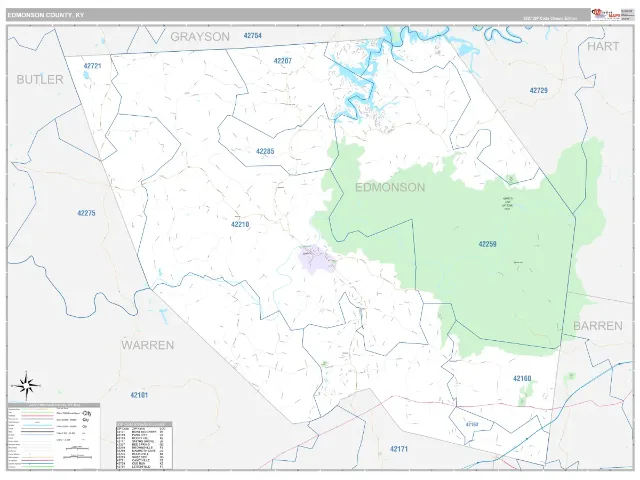The height and width of the screenshot is (480, 640).
Task: Select ZIP code label 42285
Action: (x=265, y=151)
